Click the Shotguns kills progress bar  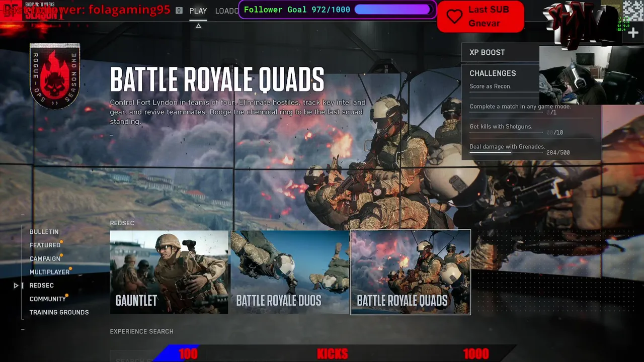506,132
